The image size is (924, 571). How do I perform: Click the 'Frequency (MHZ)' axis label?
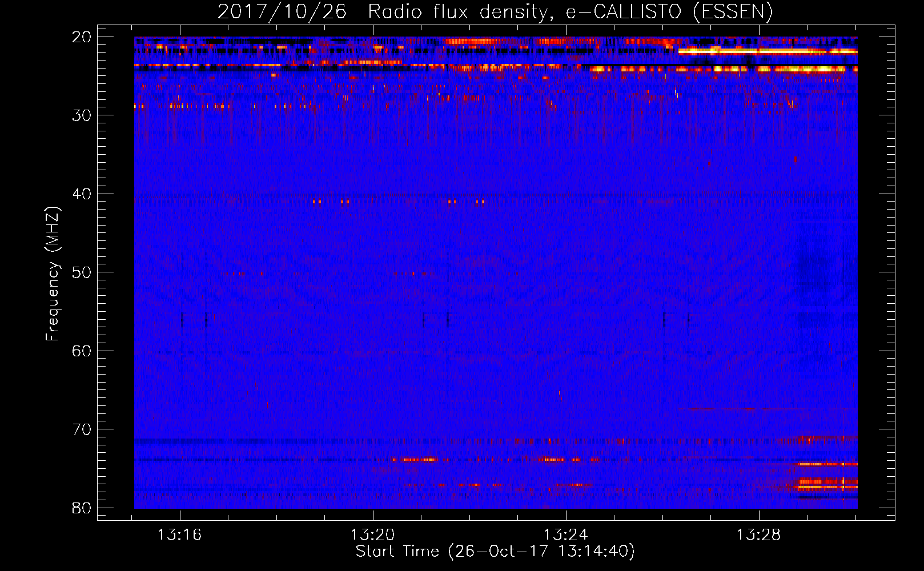click(53, 274)
